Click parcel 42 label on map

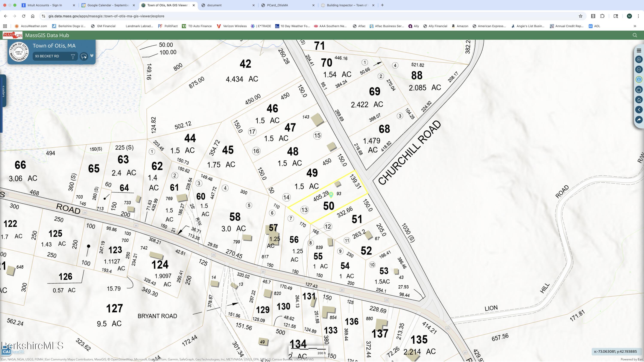[245, 64]
